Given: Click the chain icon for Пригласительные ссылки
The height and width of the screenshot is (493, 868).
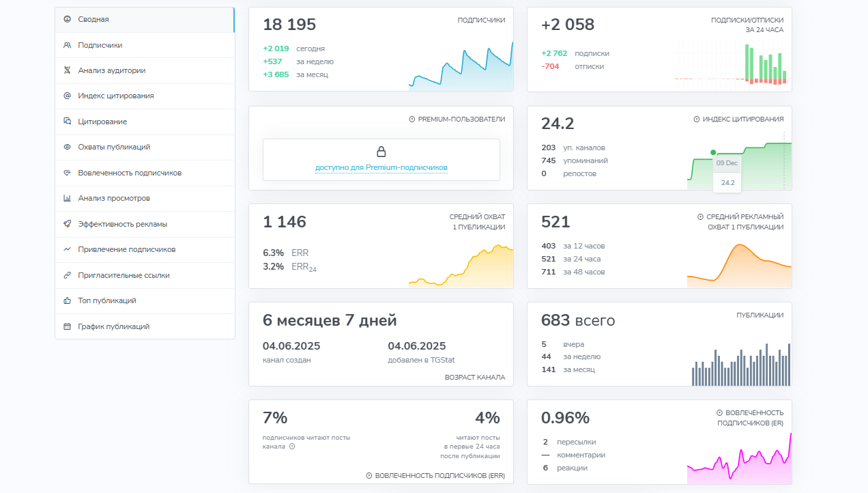Looking at the screenshot, I should coord(67,275).
